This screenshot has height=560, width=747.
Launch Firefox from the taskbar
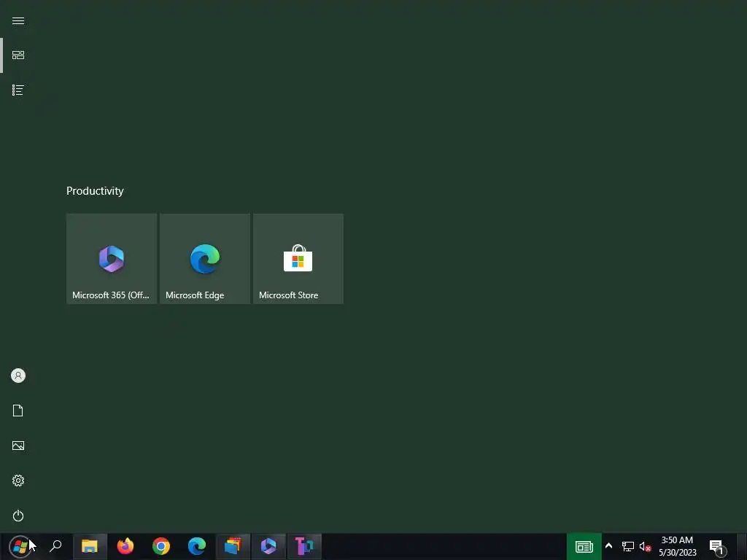pos(125,546)
